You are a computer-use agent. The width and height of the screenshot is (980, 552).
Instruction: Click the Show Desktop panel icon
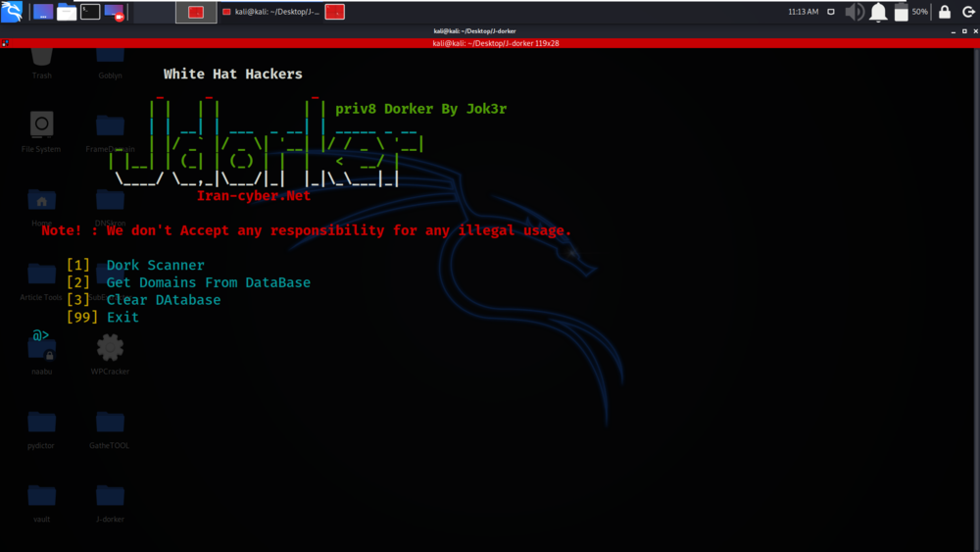(x=43, y=11)
